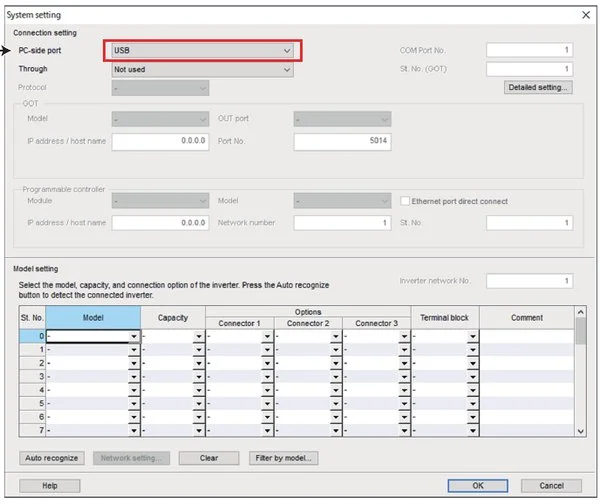Open Terminal block dropdown for station 0
Image resolution: width=600 pixels, height=504 pixels.
coord(473,336)
